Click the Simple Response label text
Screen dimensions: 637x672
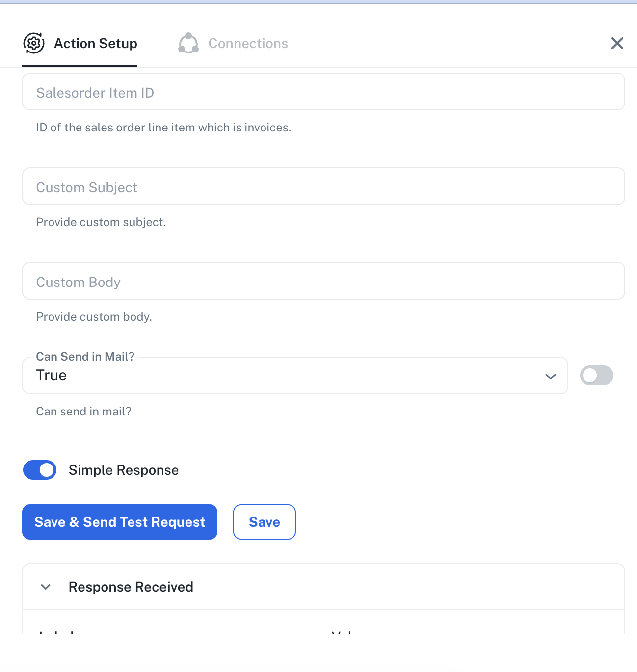(x=124, y=470)
